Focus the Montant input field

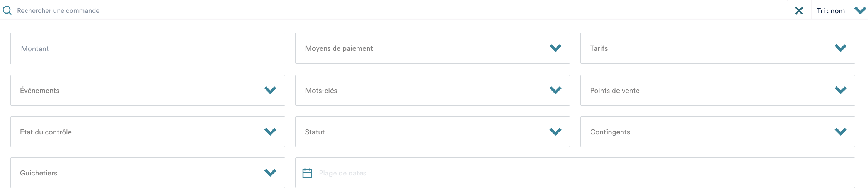tap(148, 48)
